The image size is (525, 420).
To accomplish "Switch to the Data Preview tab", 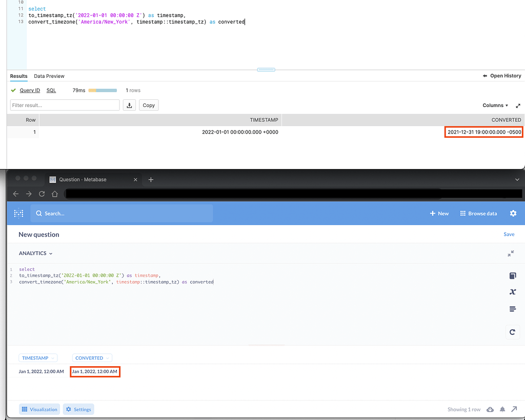I will tap(49, 76).
